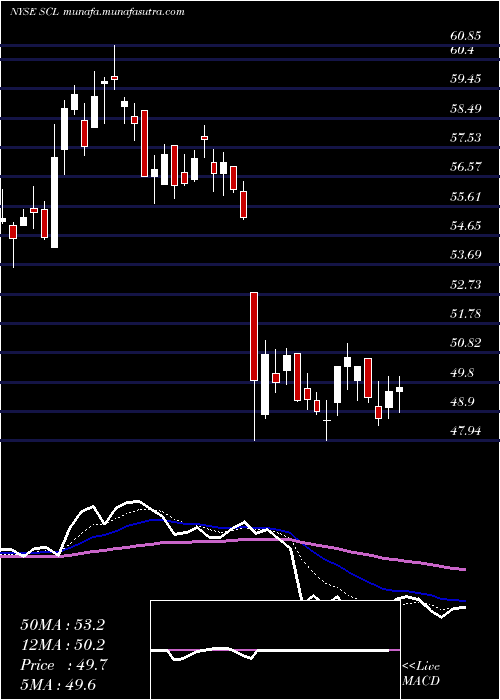Viewport: 500px width, 700px height.
Task: Click the 12MA : 50.2 readout
Action: coord(62,645)
